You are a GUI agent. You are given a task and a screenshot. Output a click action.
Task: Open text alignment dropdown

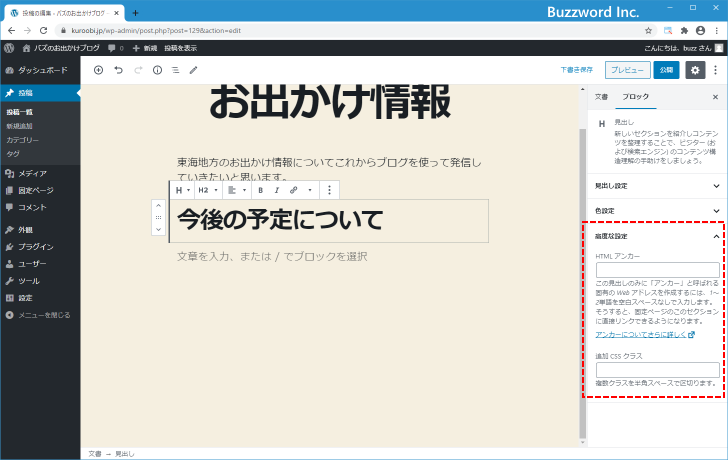tap(236, 190)
